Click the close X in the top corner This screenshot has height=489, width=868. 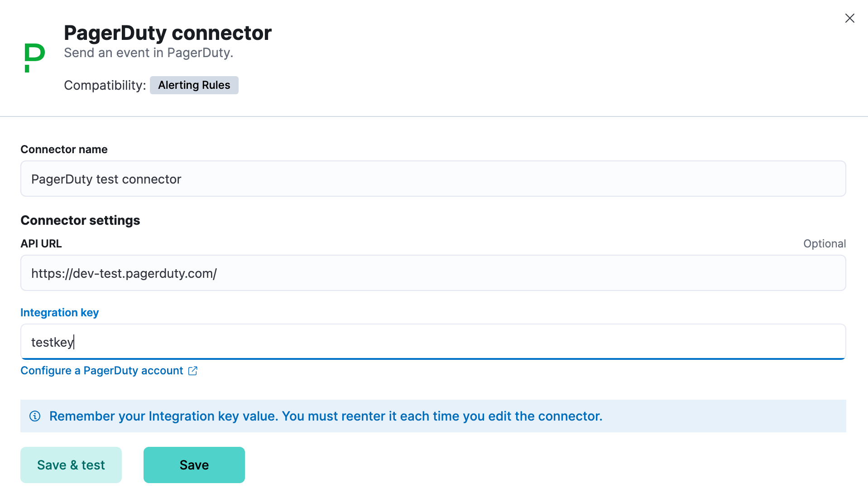pos(849,18)
